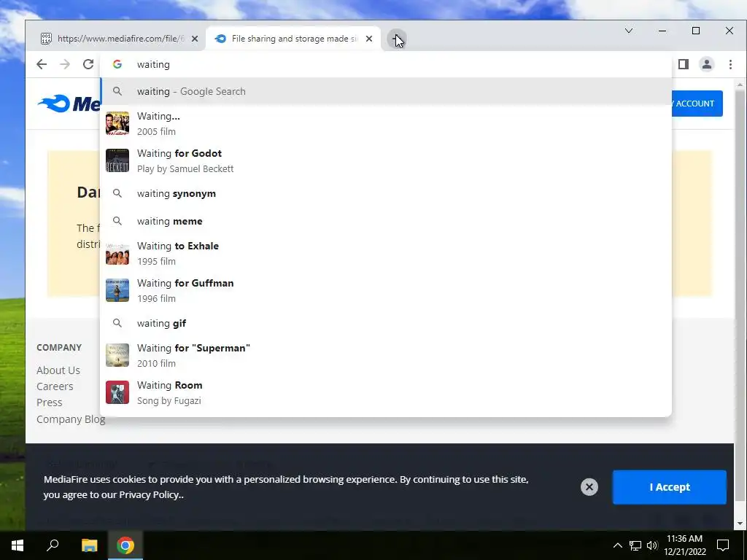Image resolution: width=747 pixels, height=560 pixels.
Task: Click the Waiting to Exhale poster thumbnail
Action: point(117,253)
